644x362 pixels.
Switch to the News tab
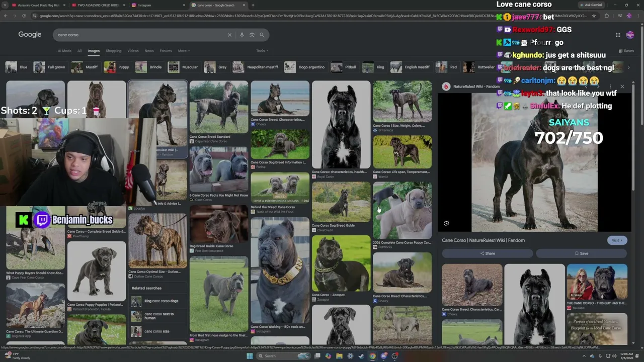click(149, 51)
